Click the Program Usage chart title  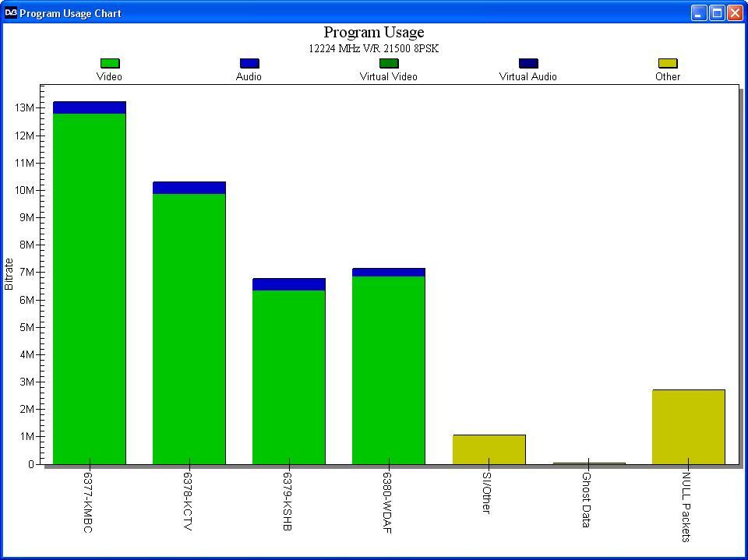click(x=374, y=32)
